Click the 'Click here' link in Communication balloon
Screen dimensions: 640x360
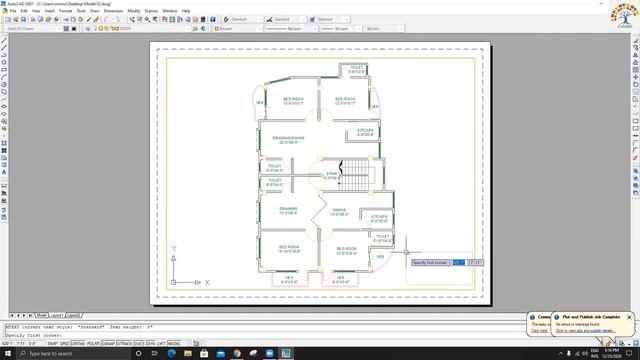(x=539, y=331)
